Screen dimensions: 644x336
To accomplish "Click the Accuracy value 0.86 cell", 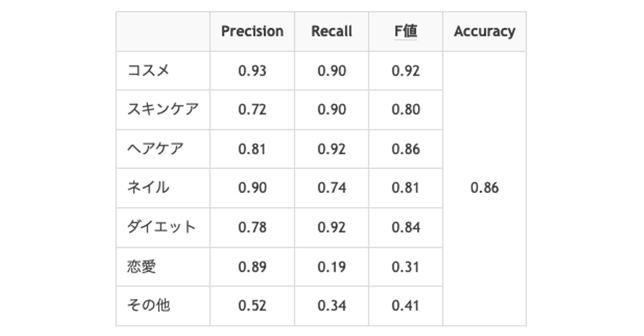I will coord(484,188).
